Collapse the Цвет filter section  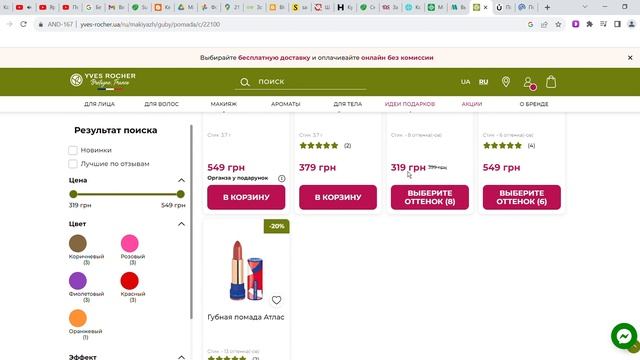click(x=181, y=224)
